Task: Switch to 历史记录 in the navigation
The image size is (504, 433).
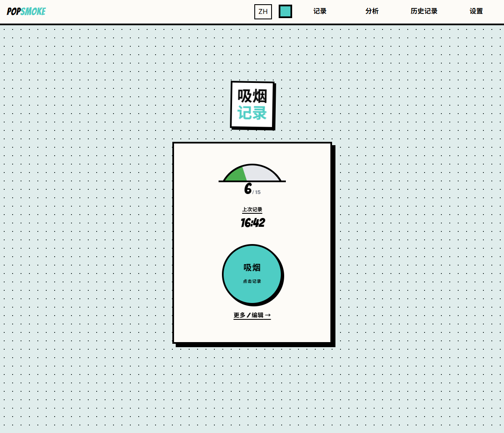Action: [x=424, y=11]
